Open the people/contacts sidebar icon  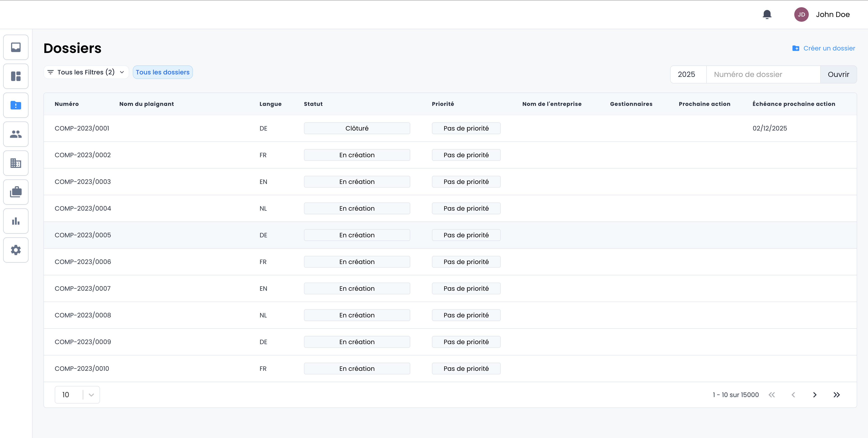16,134
